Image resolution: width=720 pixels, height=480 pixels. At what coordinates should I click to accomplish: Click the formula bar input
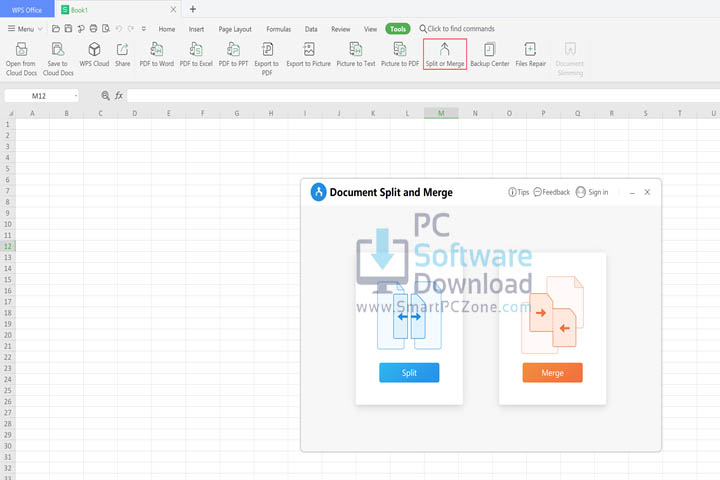tap(423, 96)
